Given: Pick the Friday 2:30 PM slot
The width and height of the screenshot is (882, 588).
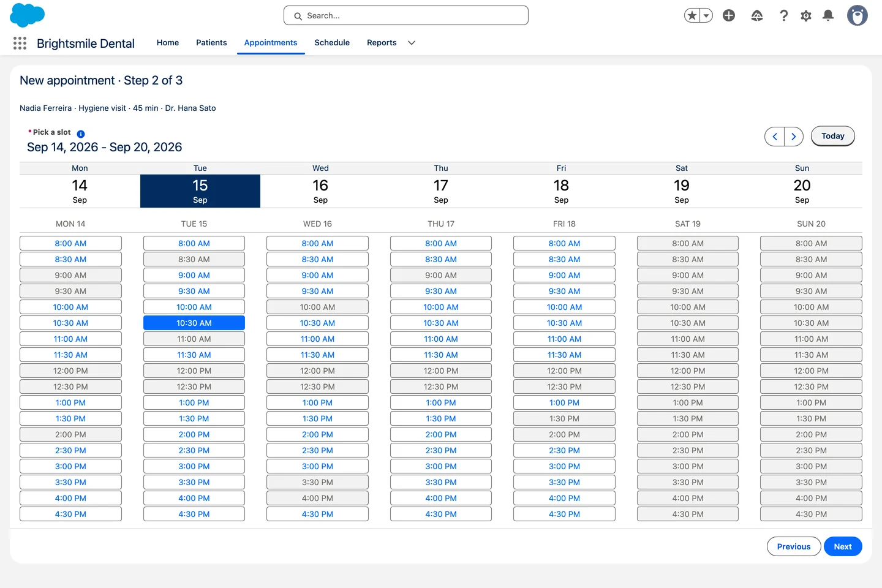Looking at the screenshot, I should click(x=564, y=450).
